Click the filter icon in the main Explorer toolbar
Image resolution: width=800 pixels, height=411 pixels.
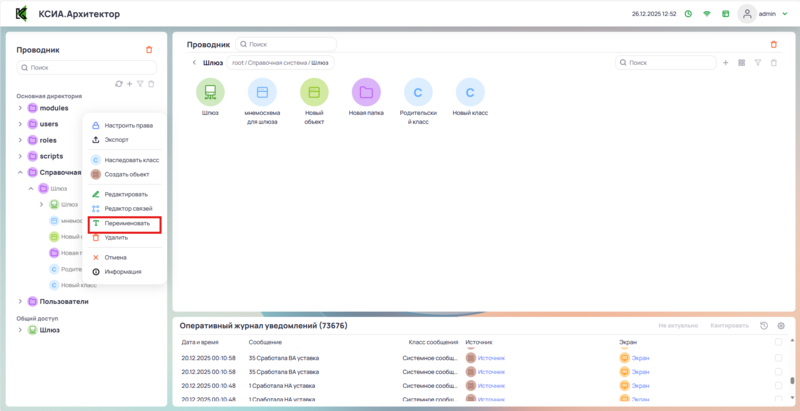coord(757,63)
